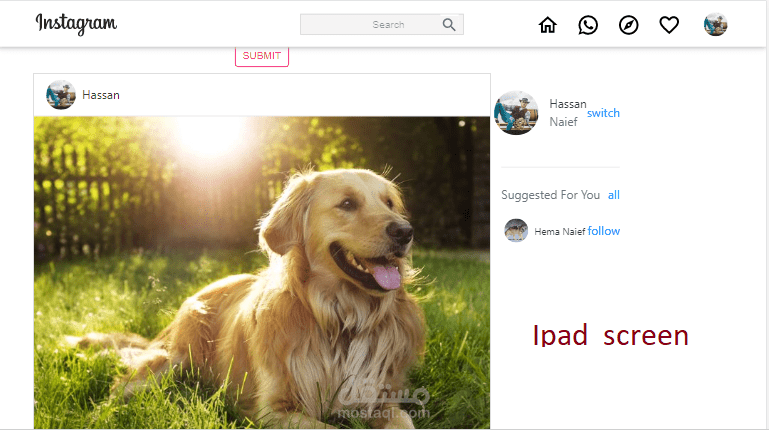Screen dimensions: 769x430
Task: Click Hema Naief's avatar
Action: pyautogui.click(x=516, y=230)
